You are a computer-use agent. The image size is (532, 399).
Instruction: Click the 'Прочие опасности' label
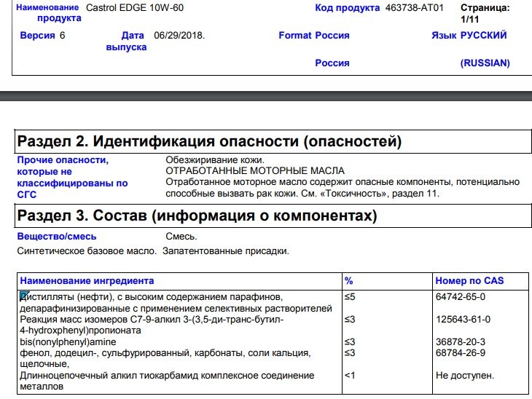[x=63, y=160]
